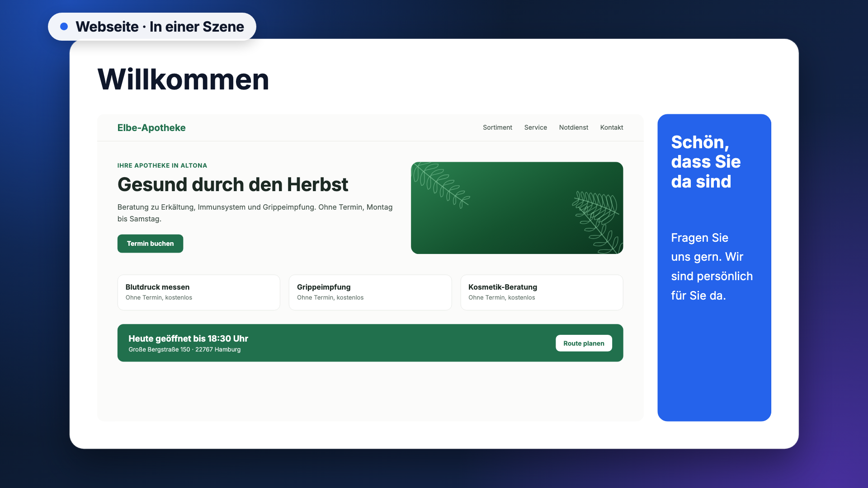Click the Willkommen heading
The width and height of the screenshot is (868, 488).
pos(183,80)
